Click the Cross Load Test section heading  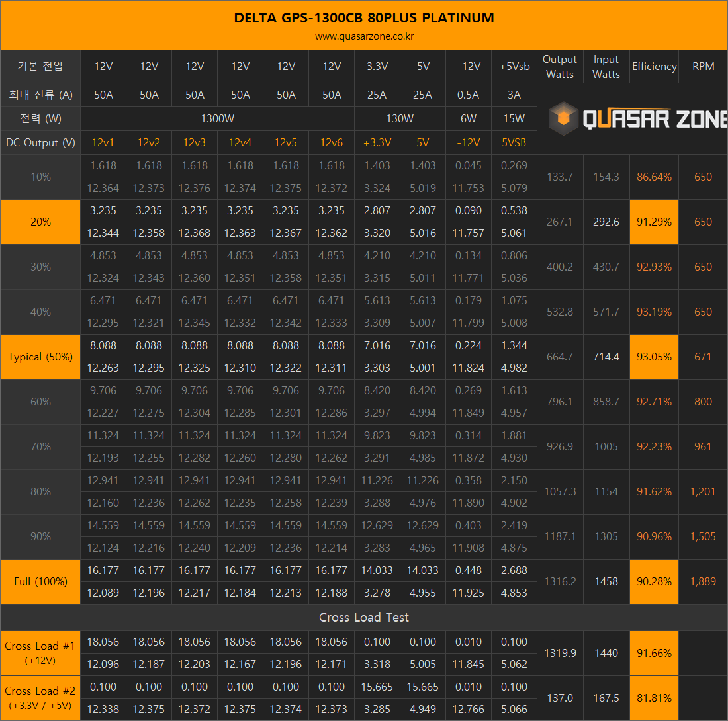tap(364, 617)
